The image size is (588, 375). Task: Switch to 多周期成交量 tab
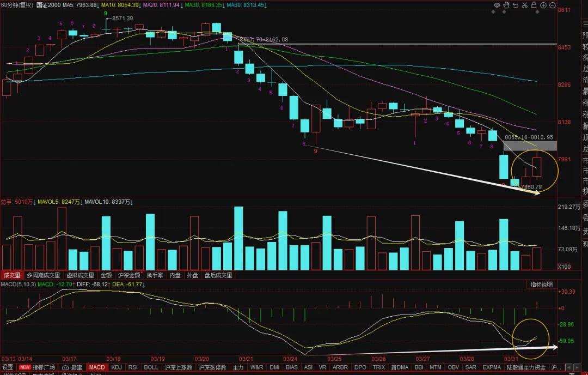point(43,275)
